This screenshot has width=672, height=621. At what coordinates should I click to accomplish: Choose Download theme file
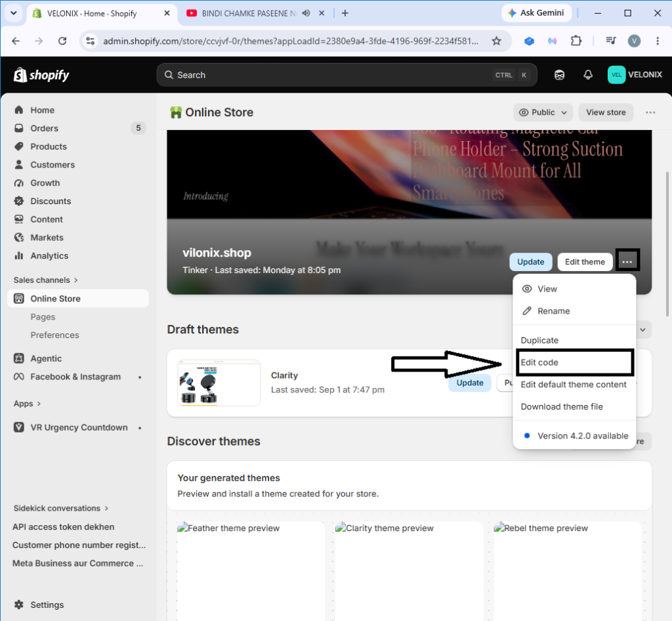click(x=574, y=407)
